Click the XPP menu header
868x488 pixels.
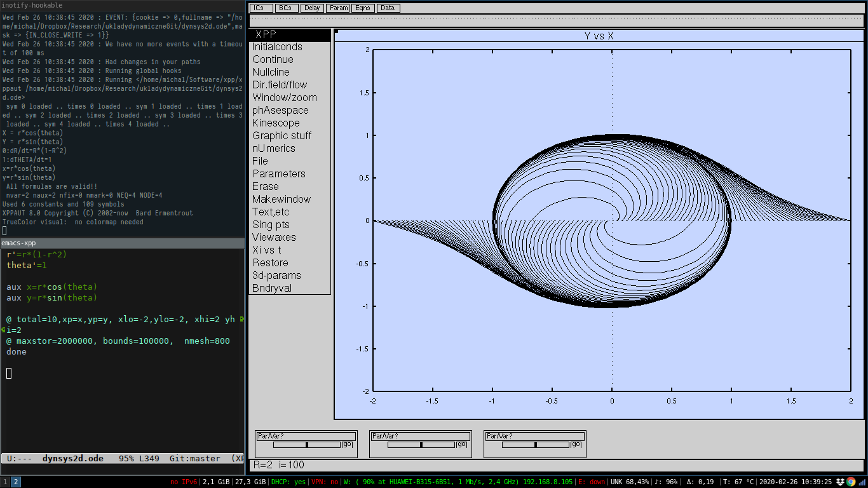click(290, 34)
